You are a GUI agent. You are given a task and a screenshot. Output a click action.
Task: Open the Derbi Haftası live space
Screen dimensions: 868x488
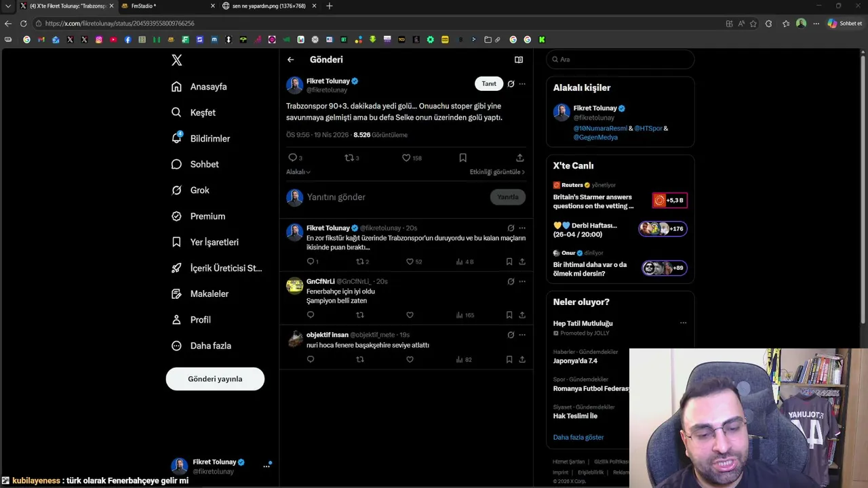(620, 229)
